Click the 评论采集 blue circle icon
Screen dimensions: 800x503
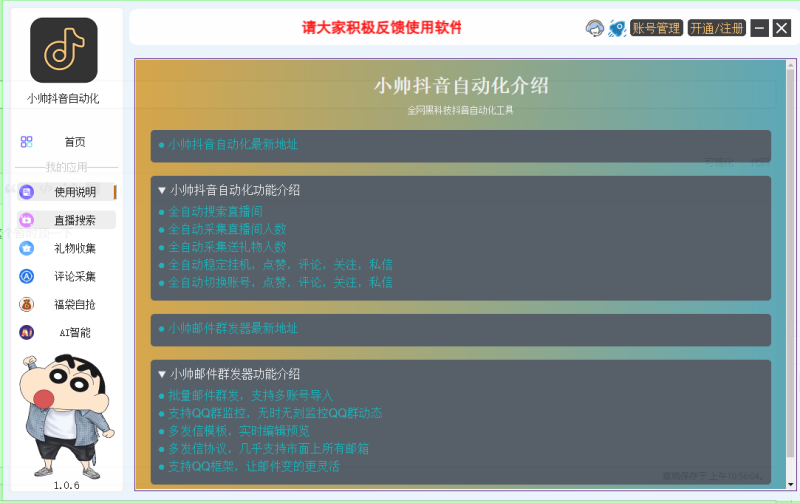click(27, 276)
